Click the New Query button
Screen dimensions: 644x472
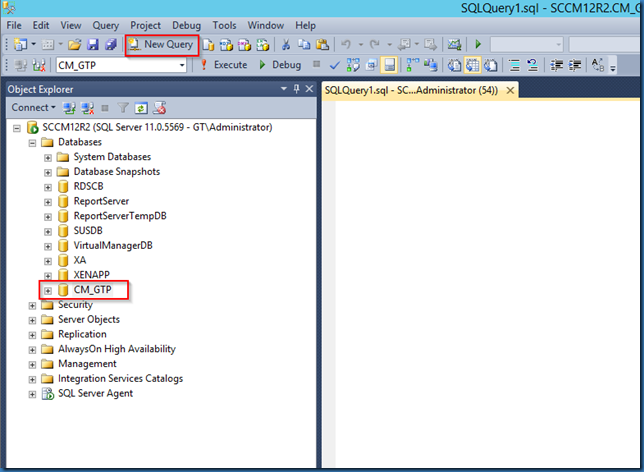[x=162, y=44]
